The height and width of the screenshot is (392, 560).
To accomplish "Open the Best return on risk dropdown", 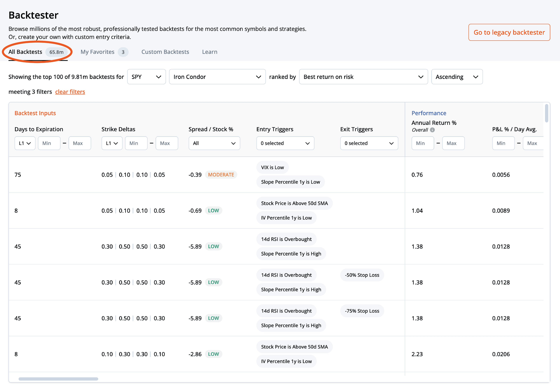I will (x=363, y=77).
